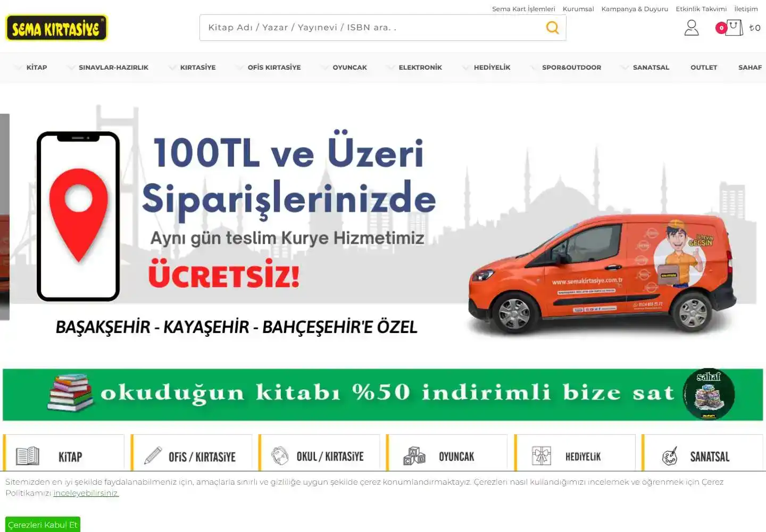Open the OFİS / KIRTASİYE tile label
The height and width of the screenshot is (532, 766).
click(x=202, y=456)
